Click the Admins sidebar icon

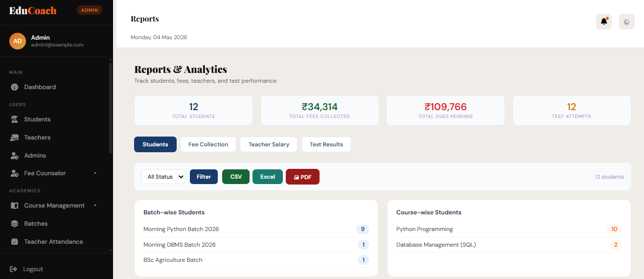point(15,156)
